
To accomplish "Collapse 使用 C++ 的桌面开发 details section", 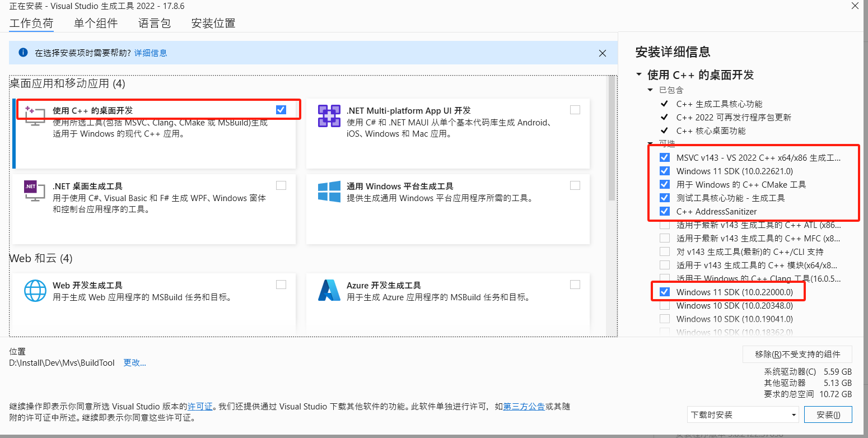I will point(639,74).
